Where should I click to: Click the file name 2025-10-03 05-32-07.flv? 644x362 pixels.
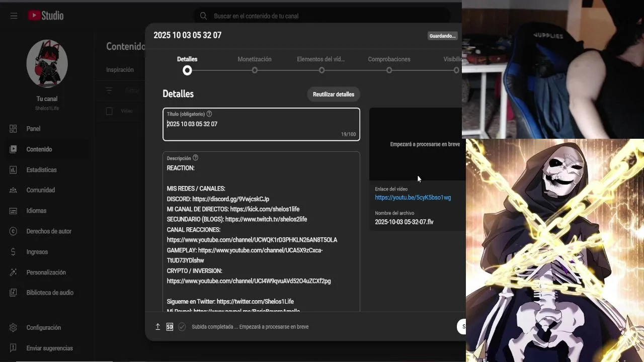pos(404,222)
